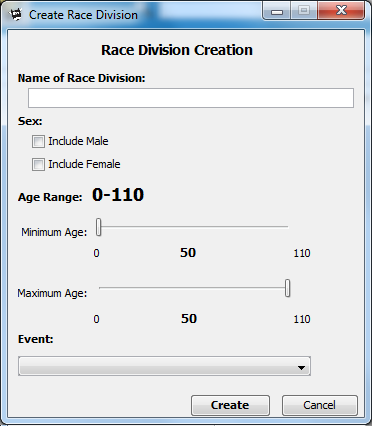The image size is (372, 426).
Task: Click the Create Race Division title bar text
Action: click(x=83, y=15)
